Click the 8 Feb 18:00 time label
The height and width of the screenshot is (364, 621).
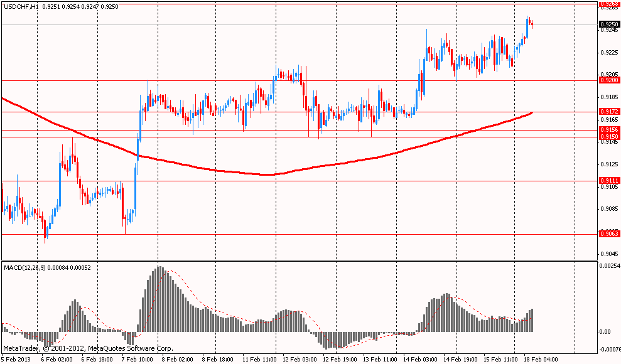pos(218,359)
